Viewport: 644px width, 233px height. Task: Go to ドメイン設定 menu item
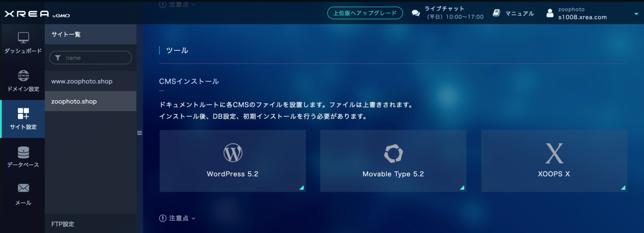coord(23,81)
